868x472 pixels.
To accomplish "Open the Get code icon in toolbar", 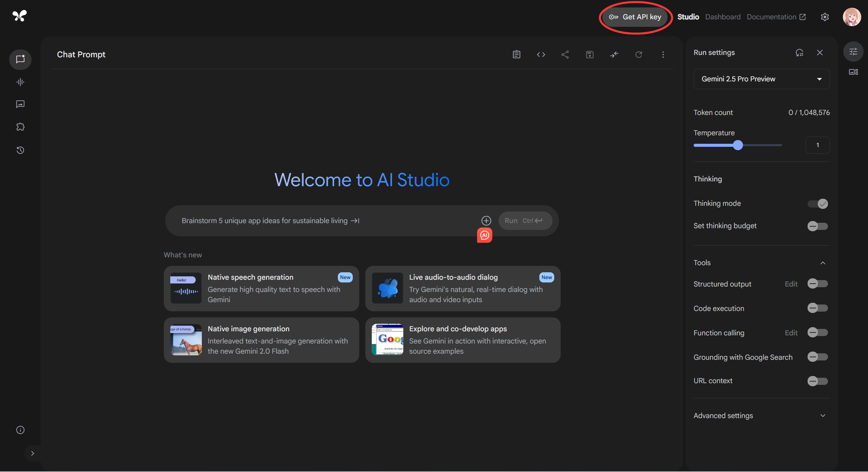I will 541,54.
